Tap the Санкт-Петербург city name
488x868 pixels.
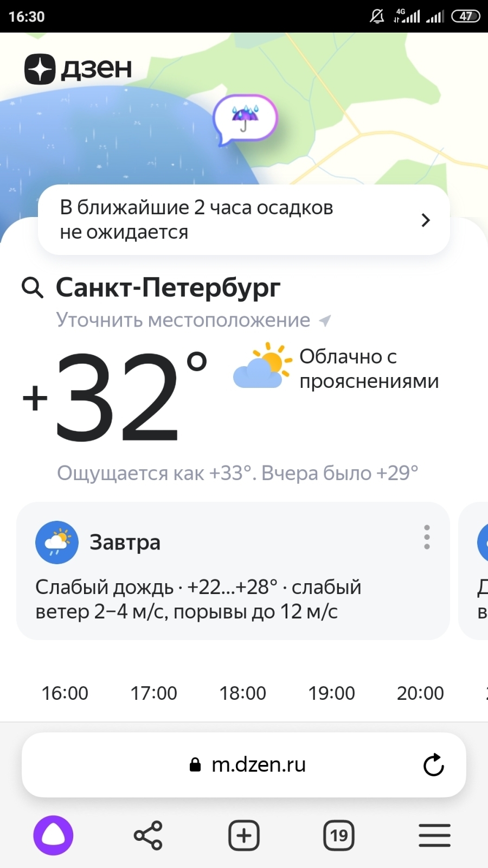click(x=168, y=288)
